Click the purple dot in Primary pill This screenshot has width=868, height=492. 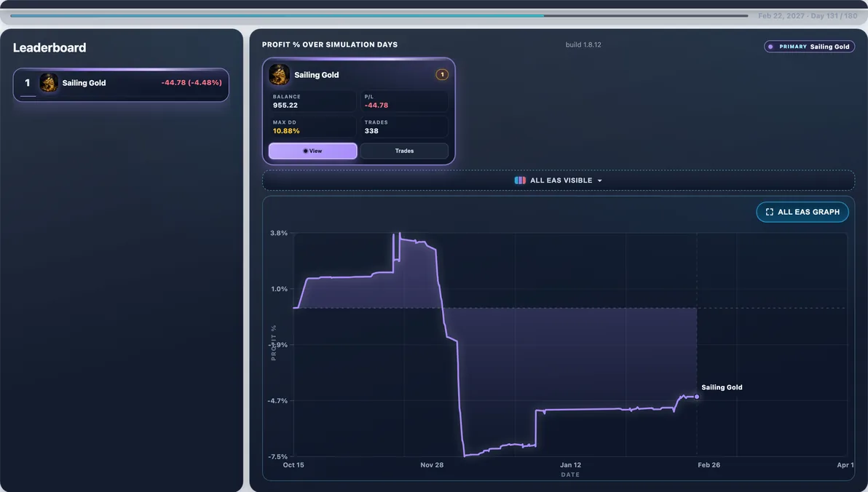[770, 47]
